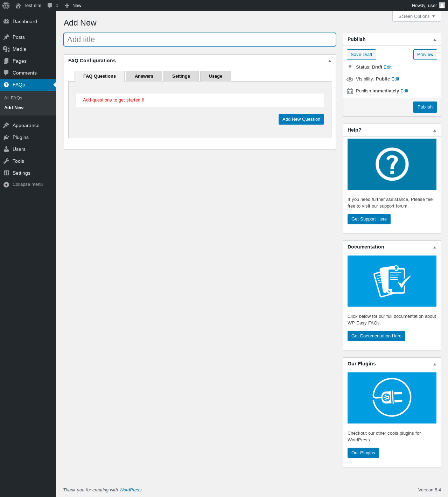
Task: Open the Pages menu item
Action: pyautogui.click(x=28, y=61)
